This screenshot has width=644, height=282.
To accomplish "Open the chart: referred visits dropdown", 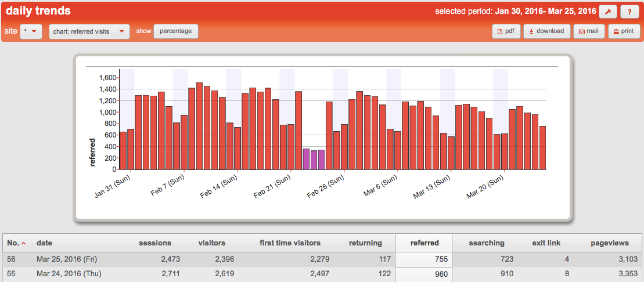I will click(89, 31).
